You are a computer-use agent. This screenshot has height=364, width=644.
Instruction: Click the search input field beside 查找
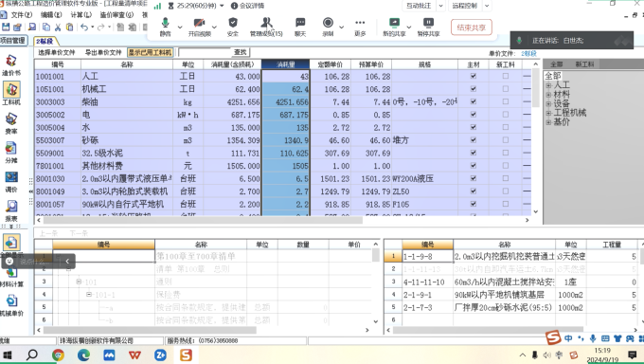point(205,52)
